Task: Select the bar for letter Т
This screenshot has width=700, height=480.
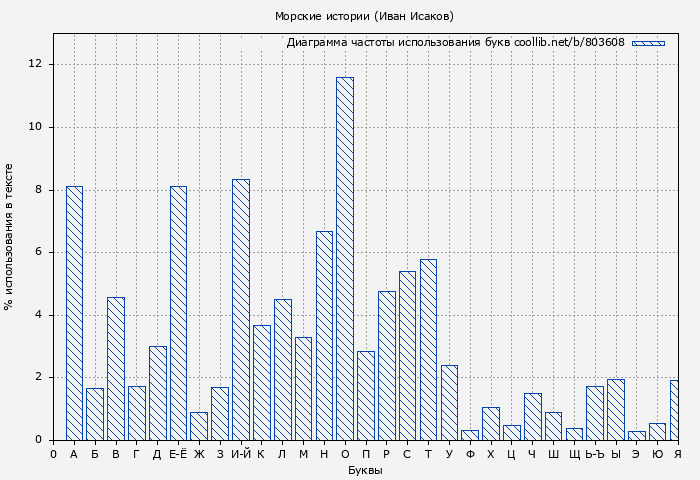Action: click(x=428, y=349)
